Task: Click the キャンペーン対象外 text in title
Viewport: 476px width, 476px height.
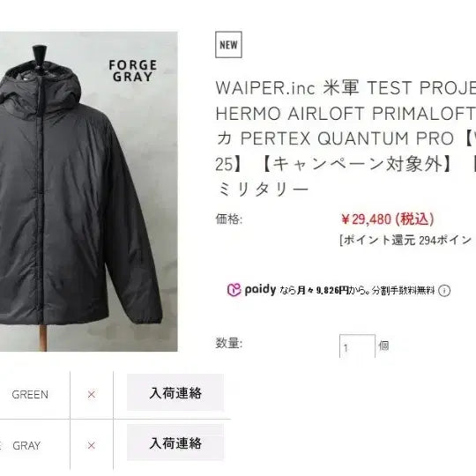Action: click(x=357, y=164)
